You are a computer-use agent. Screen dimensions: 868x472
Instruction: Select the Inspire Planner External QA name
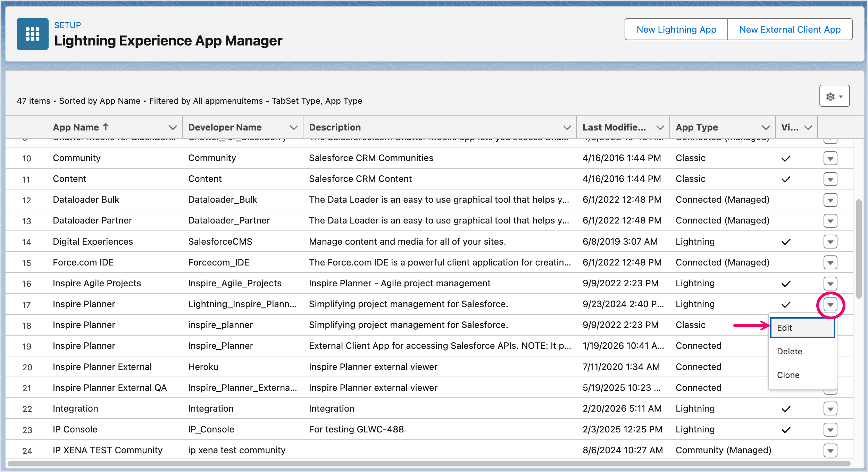coord(110,388)
